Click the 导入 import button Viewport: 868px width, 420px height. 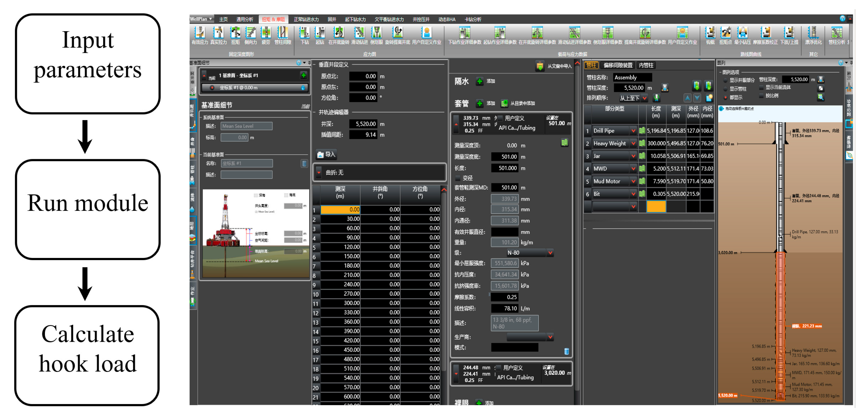(x=326, y=154)
